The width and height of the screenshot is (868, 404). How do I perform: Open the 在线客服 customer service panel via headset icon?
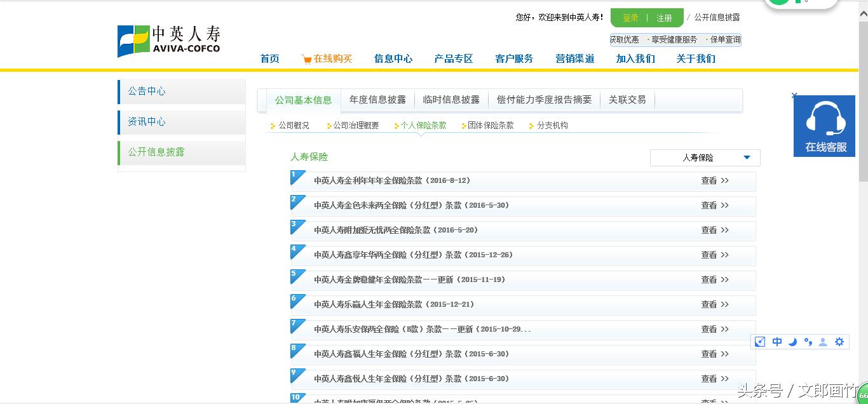pyautogui.click(x=824, y=118)
